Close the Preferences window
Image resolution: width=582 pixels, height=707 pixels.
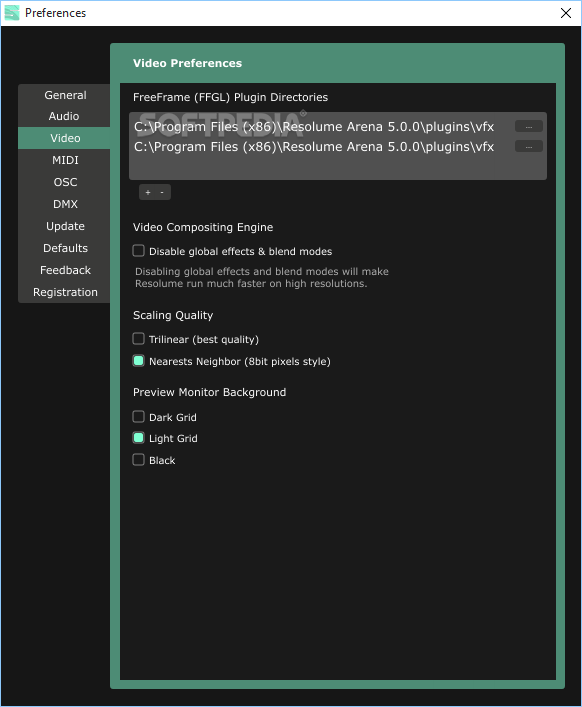[566, 13]
